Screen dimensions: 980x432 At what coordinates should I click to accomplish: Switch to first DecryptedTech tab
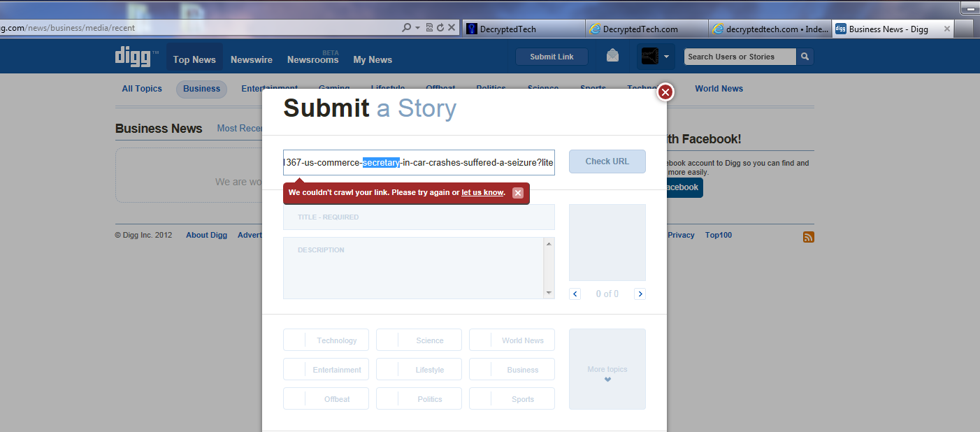tap(523, 29)
